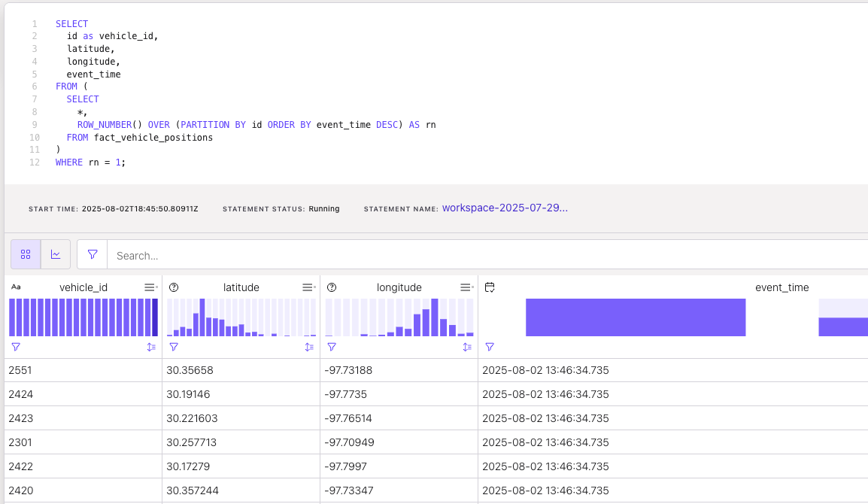Sort the longitude column
This screenshot has height=504, width=868.
tap(467, 347)
